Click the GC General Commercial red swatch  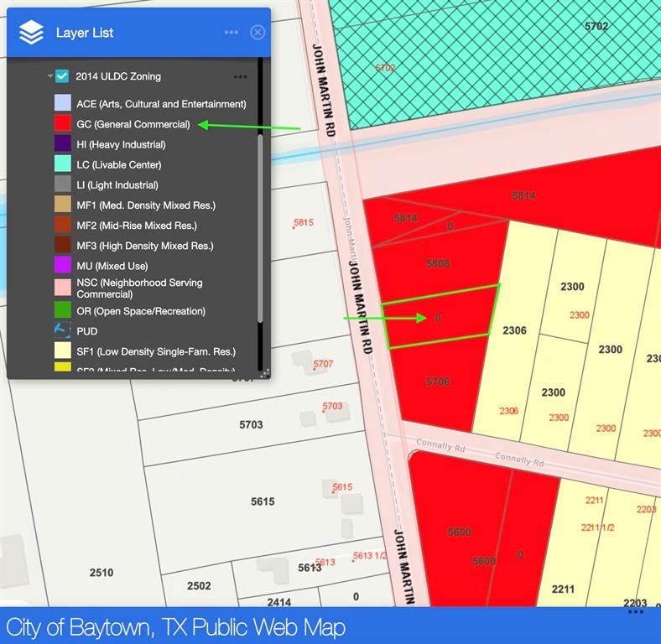coord(63,124)
